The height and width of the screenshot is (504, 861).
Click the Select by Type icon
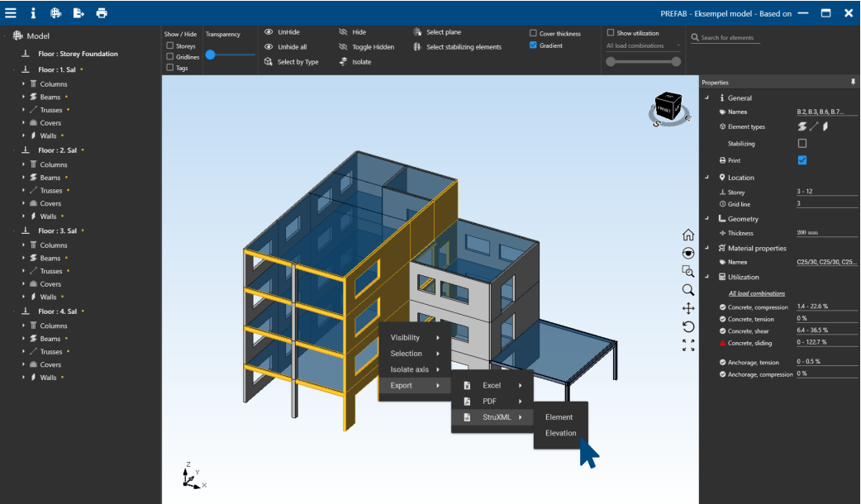pyautogui.click(x=269, y=61)
